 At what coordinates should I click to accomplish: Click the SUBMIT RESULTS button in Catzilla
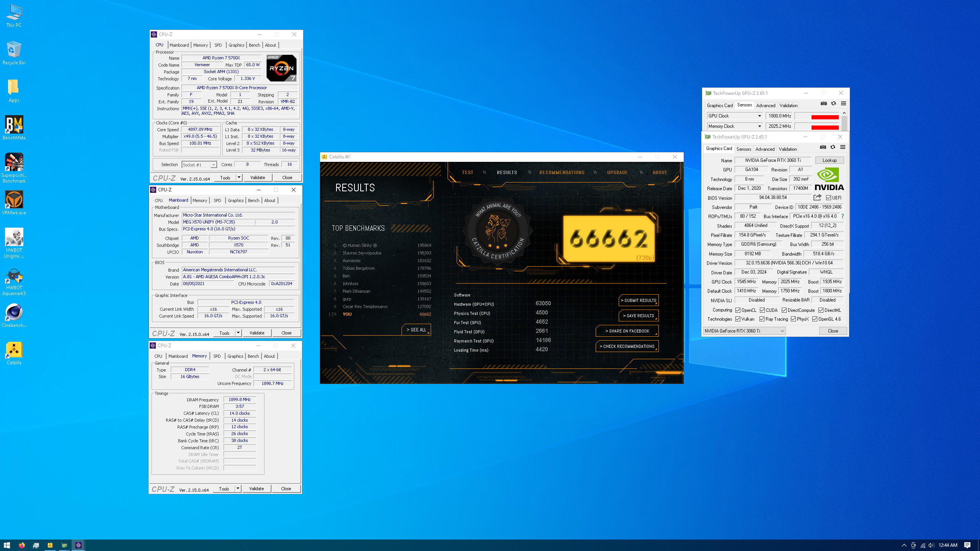pos(638,300)
